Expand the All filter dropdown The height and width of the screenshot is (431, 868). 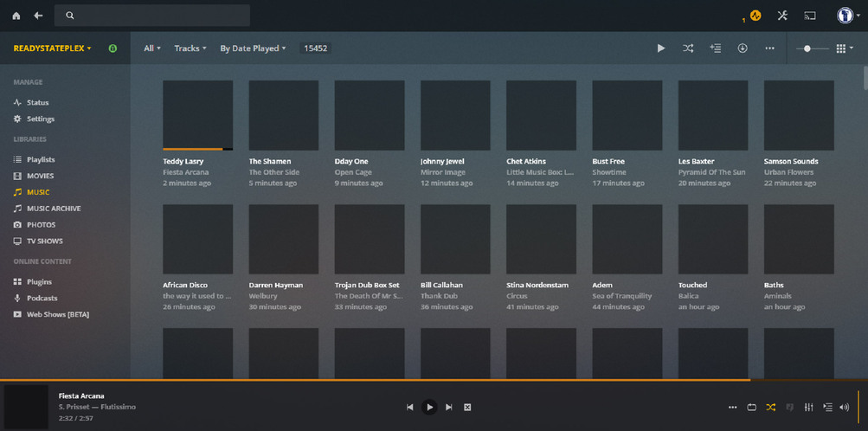pyautogui.click(x=152, y=48)
